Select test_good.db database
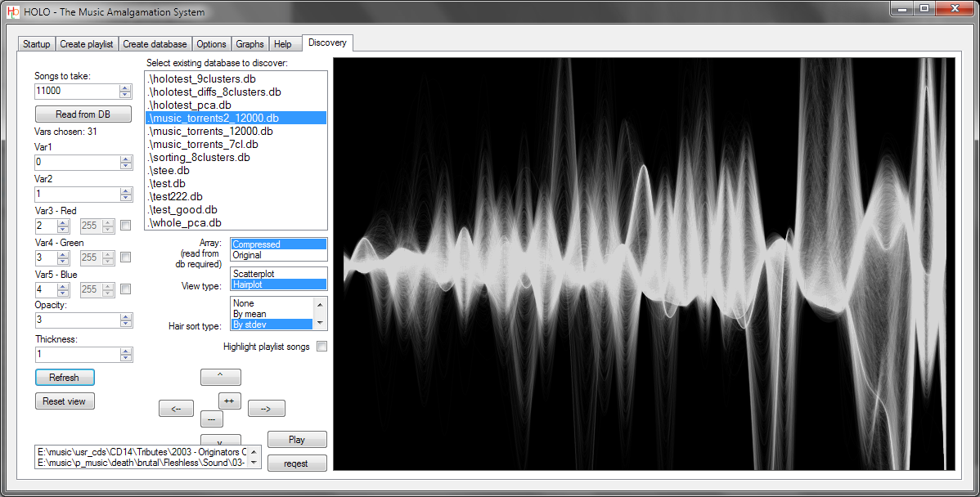Viewport: 980px width, 497px height. tap(236, 210)
